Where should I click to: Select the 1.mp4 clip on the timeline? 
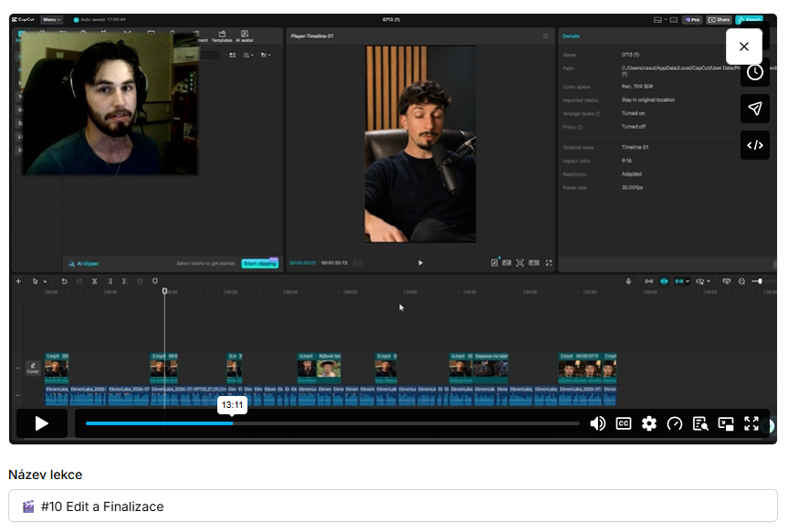pyautogui.click(x=57, y=369)
